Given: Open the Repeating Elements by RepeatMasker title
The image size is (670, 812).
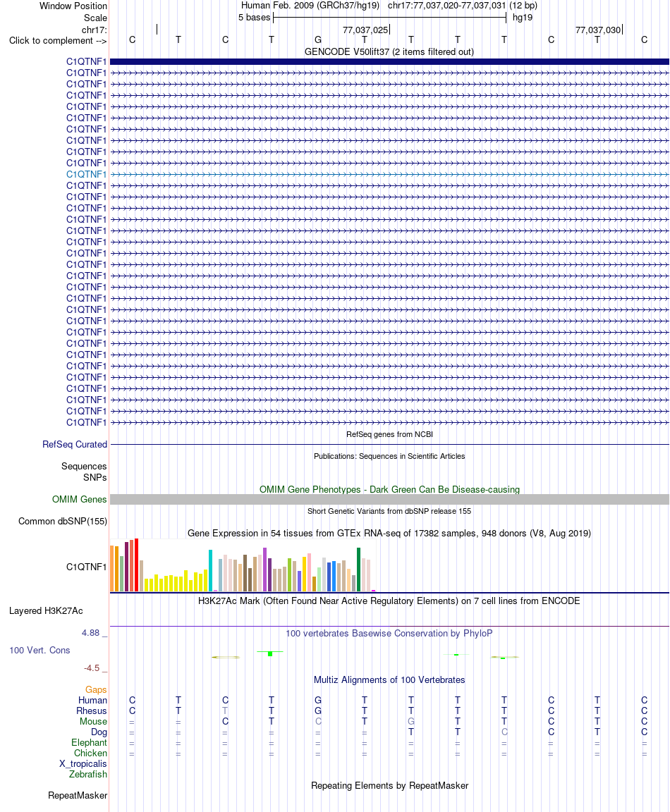Looking at the screenshot, I should (x=389, y=786).
